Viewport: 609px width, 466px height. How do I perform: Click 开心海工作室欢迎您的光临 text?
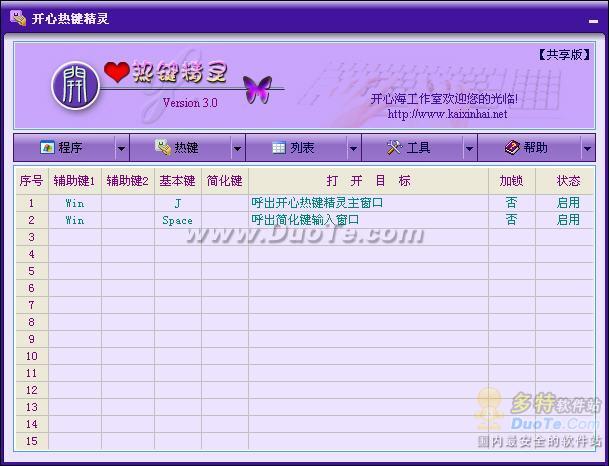pyautogui.click(x=444, y=99)
